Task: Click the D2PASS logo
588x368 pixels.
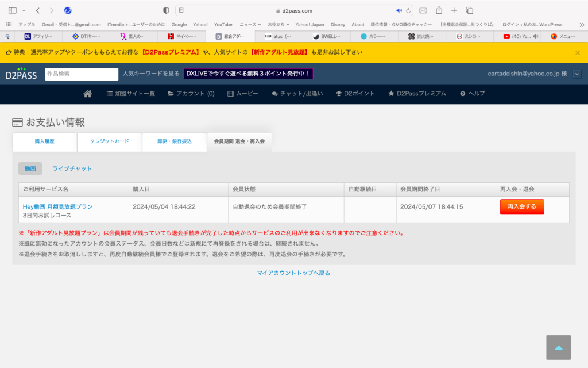Action: pos(21,74)
